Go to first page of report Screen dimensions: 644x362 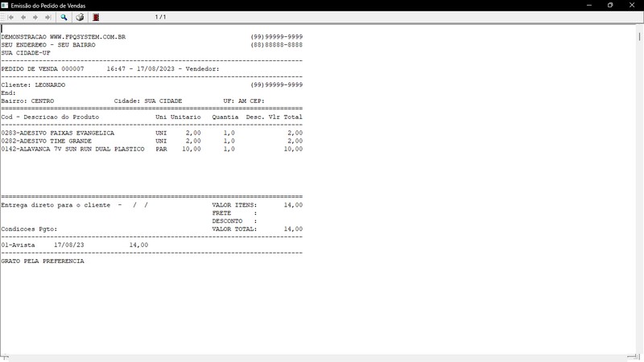click(x=10, y=17)
